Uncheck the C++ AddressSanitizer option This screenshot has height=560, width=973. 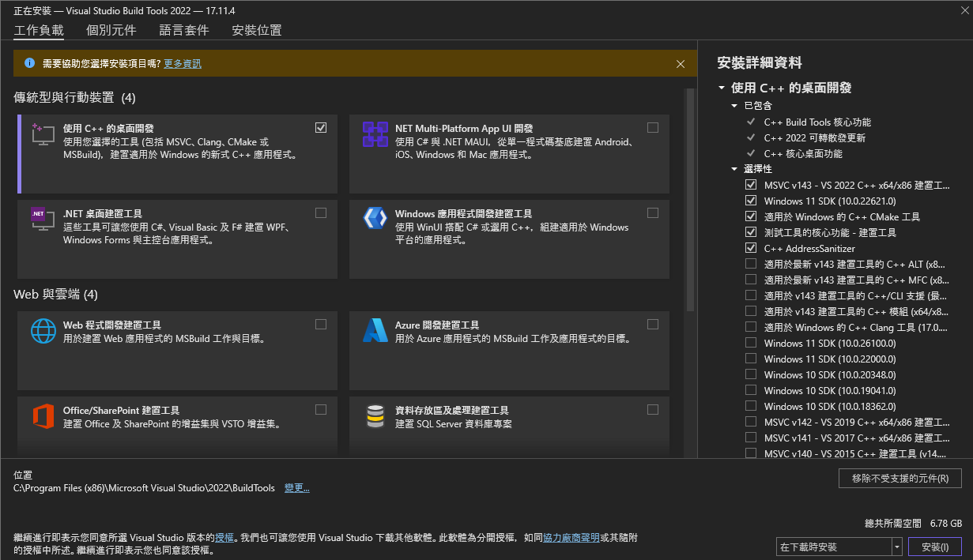click(751, 248)
